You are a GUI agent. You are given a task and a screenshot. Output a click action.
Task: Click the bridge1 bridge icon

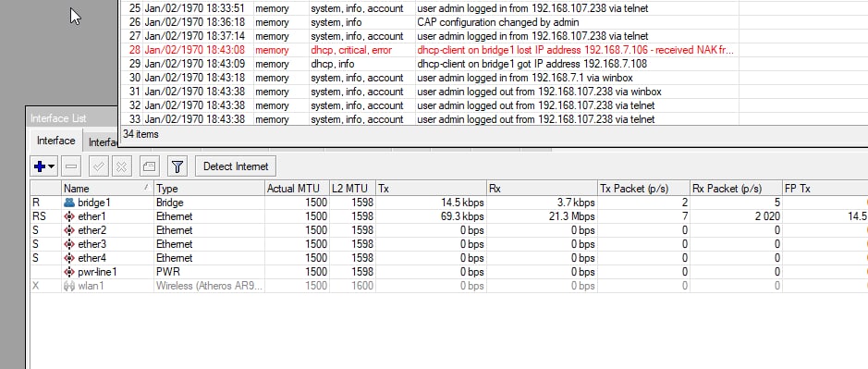click(x=69, y=203)
